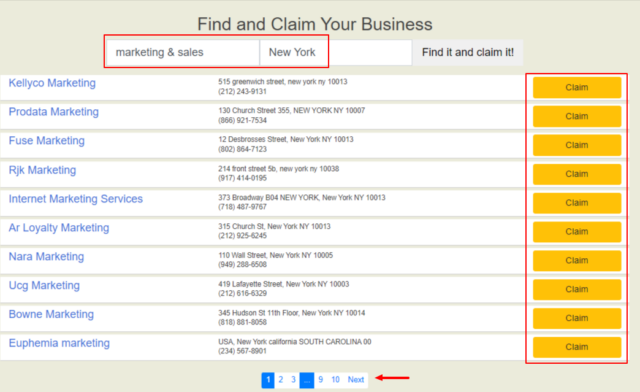Open the Fuse Marketing link
Screen dimensions: 640x392
47,140
